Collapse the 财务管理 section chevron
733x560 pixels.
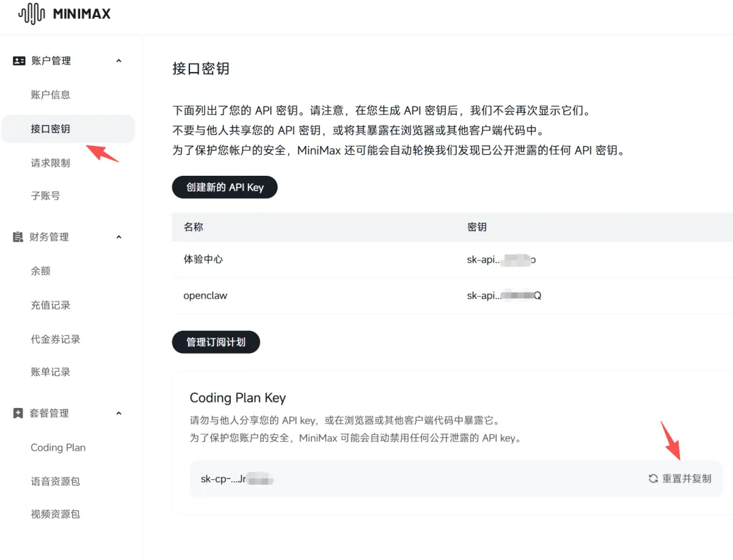click(119, 237)
